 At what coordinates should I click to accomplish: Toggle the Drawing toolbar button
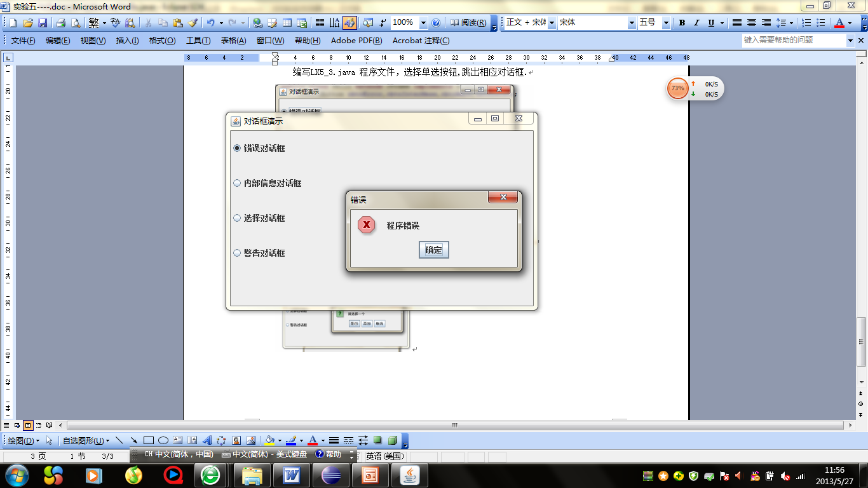point(349,23)
